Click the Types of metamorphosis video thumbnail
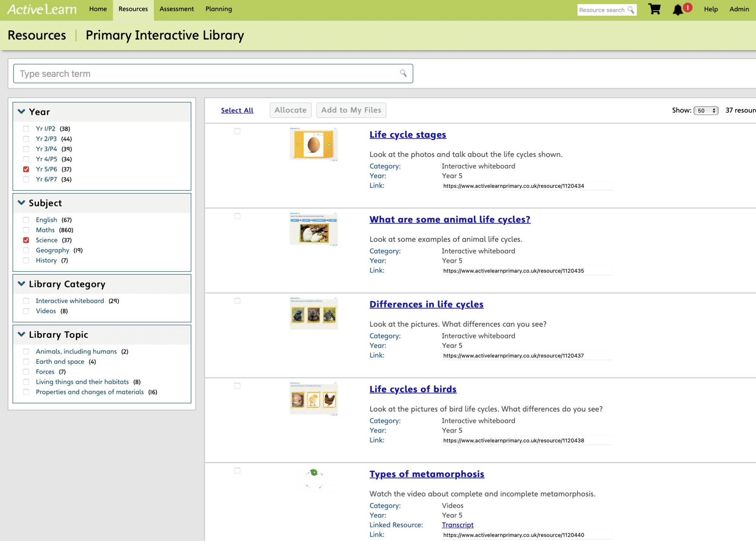 coord(313,479)
